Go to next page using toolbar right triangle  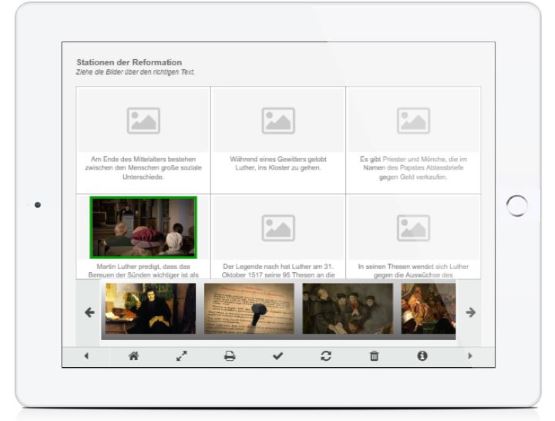(470, 356)
